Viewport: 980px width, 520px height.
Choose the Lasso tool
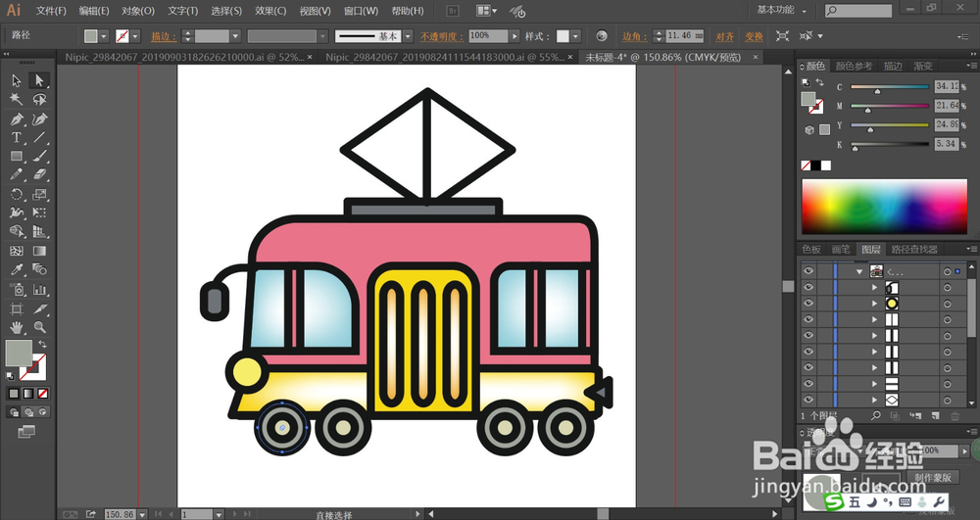click(x=39, y=100)
